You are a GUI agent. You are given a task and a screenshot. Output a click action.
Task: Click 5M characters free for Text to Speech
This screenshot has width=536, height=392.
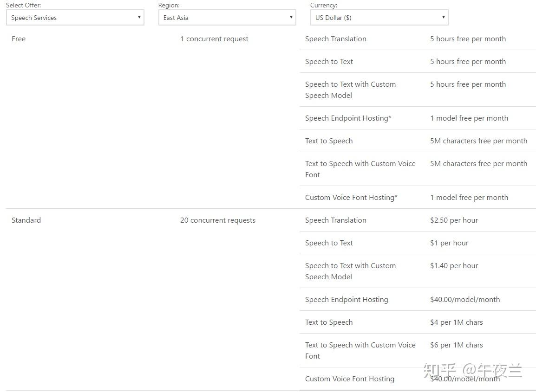(478, 141)
